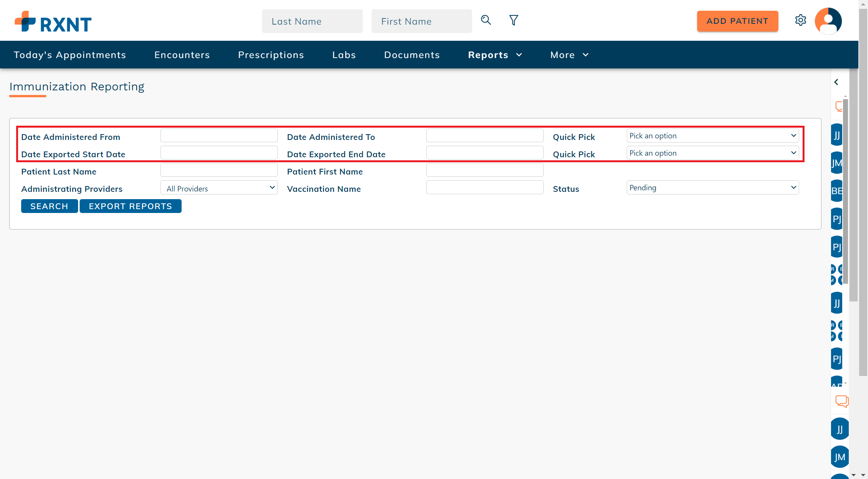Screen dimensions: 868x479
Task: Switch to the Prescriptions tab
Action: [x=271, y=55]
